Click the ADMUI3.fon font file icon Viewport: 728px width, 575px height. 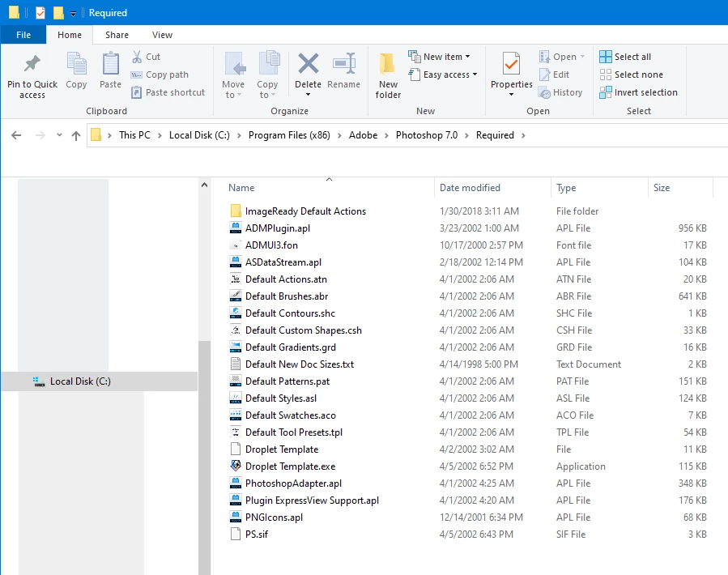pos(236,245)
